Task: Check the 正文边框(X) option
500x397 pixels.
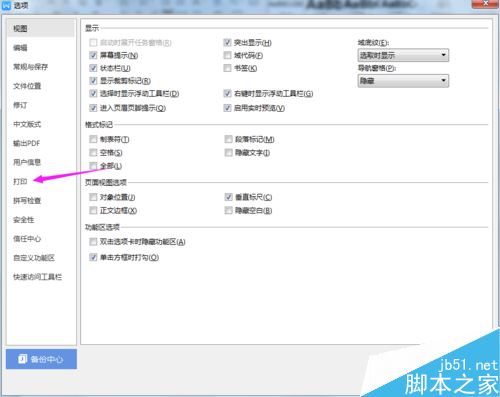Action: (93, 210)
